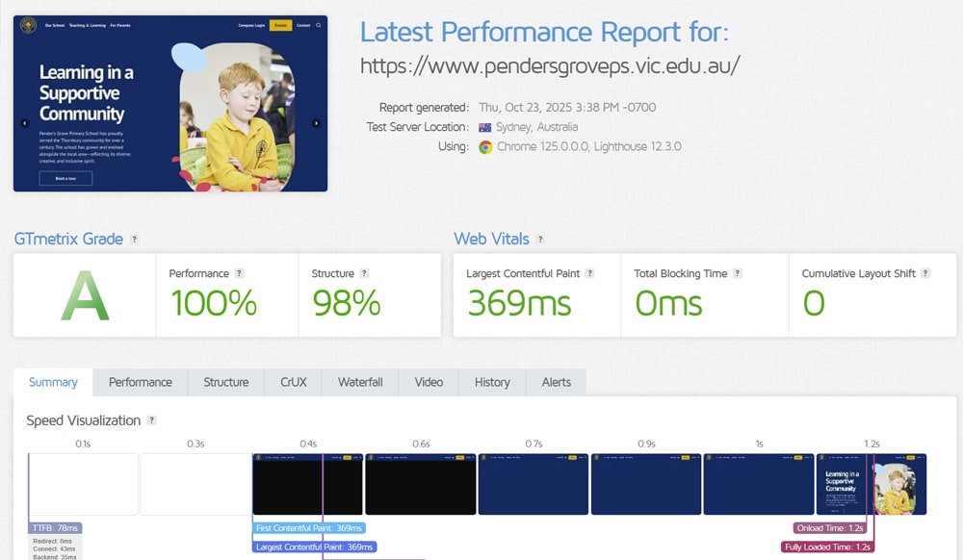Click the website screenshot preview thumbnail
The image size is (963, 560).
170,103
